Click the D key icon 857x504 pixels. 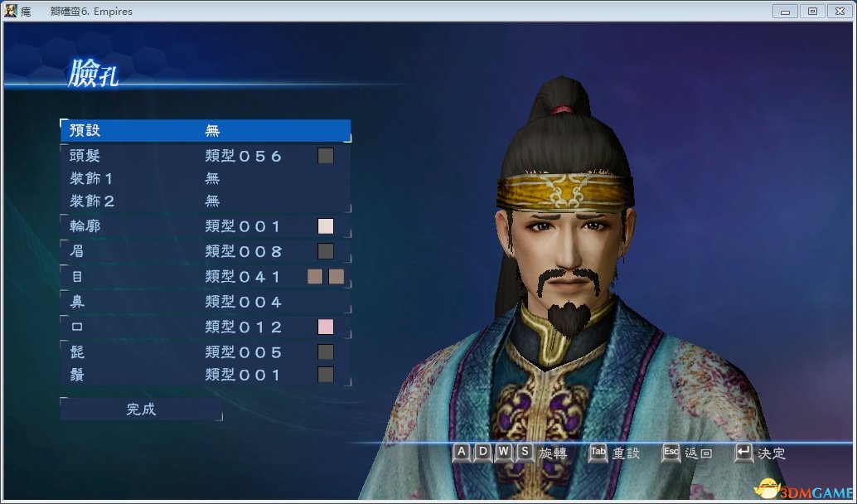click(482, 453)
